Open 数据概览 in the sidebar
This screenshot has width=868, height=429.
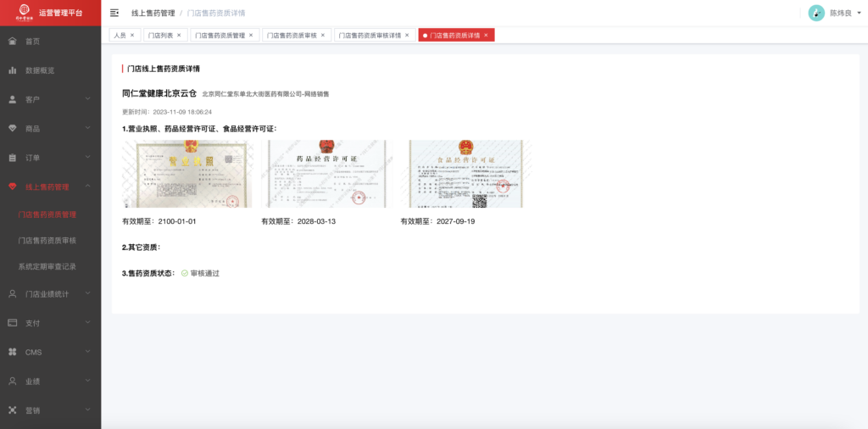(x=50, y=70)
